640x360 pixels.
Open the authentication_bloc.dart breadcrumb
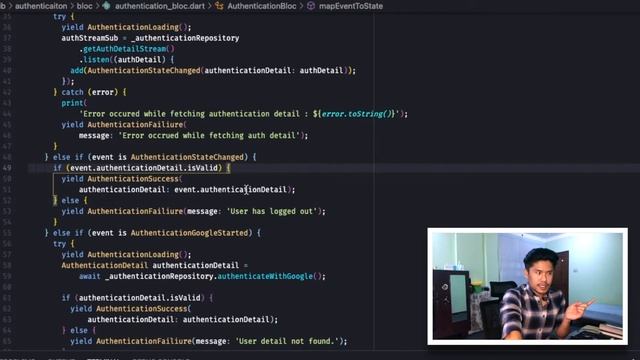tap(160, 6)
